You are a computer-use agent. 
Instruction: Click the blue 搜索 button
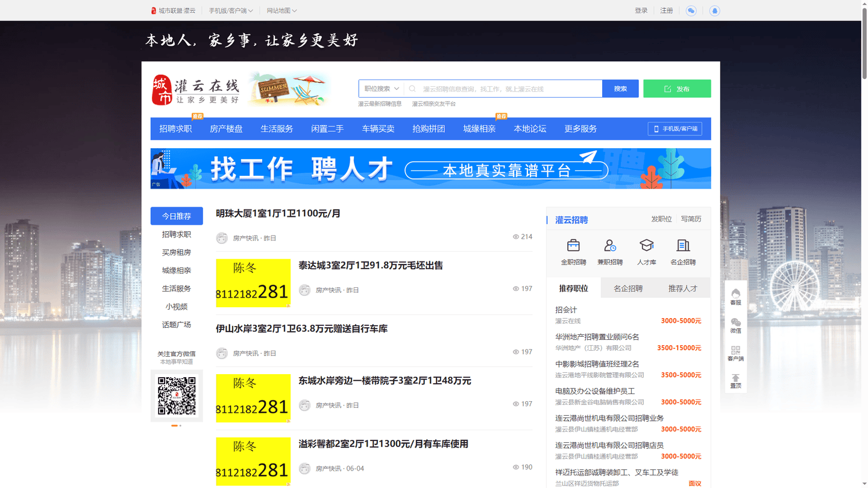click(620, 89)
